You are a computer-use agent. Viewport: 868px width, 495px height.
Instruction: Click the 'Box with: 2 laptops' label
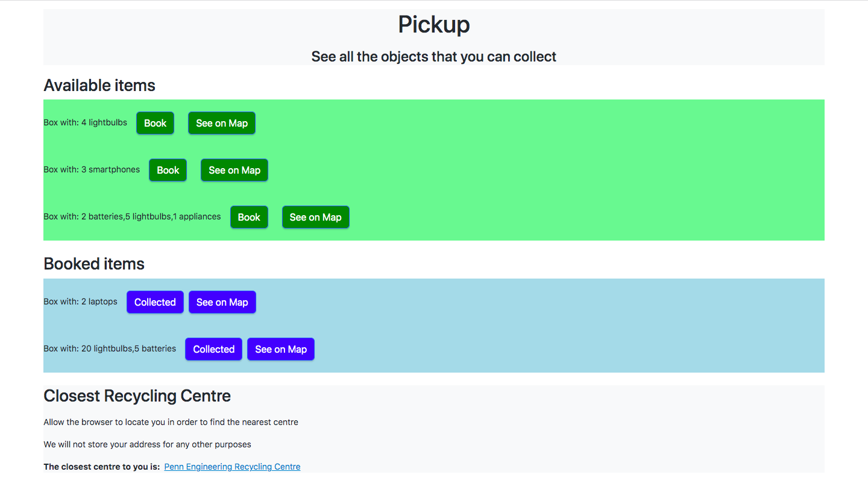(x=80, y=301)
